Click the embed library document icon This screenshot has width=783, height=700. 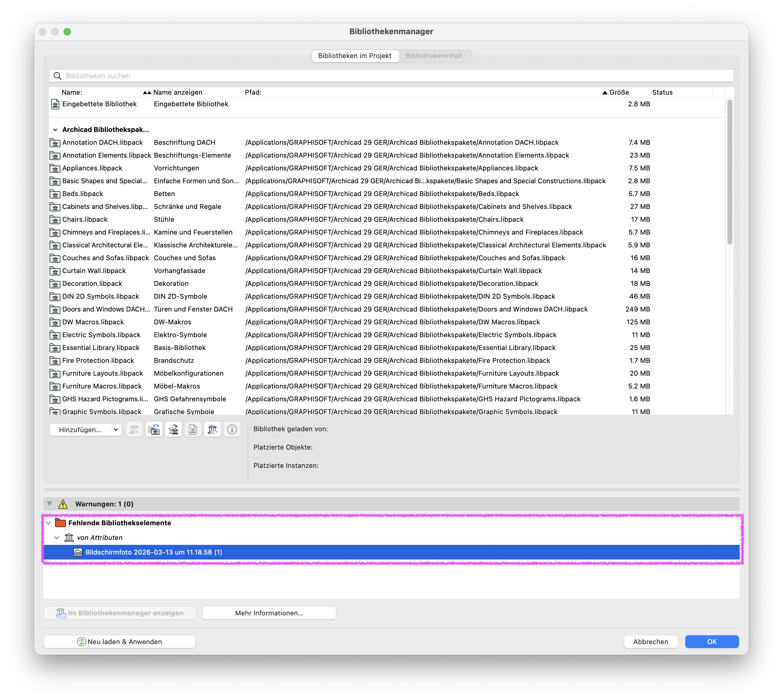(193, 429)
